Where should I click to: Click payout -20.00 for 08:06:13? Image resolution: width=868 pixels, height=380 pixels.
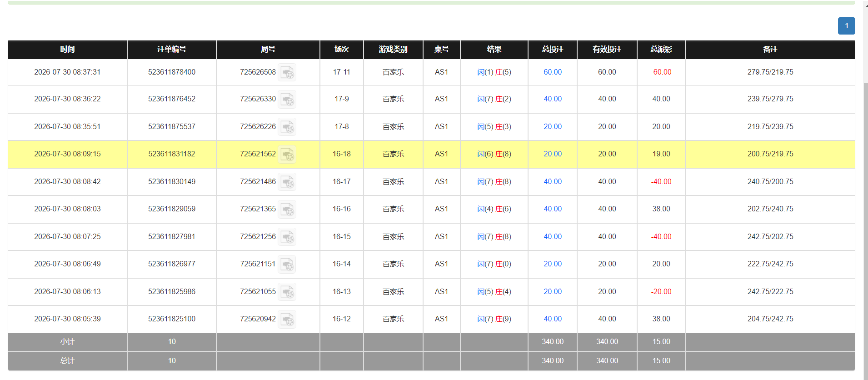point(661,292)
